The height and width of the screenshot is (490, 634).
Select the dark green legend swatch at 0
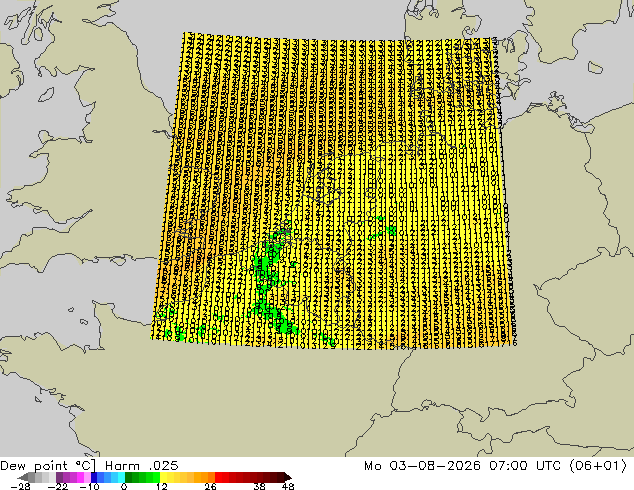(x=128, y=477)
